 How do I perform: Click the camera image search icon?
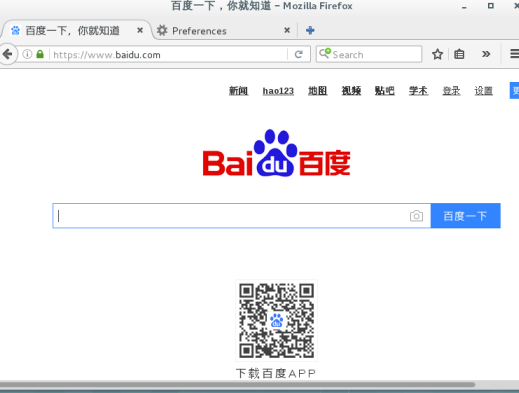coord(416,216)
